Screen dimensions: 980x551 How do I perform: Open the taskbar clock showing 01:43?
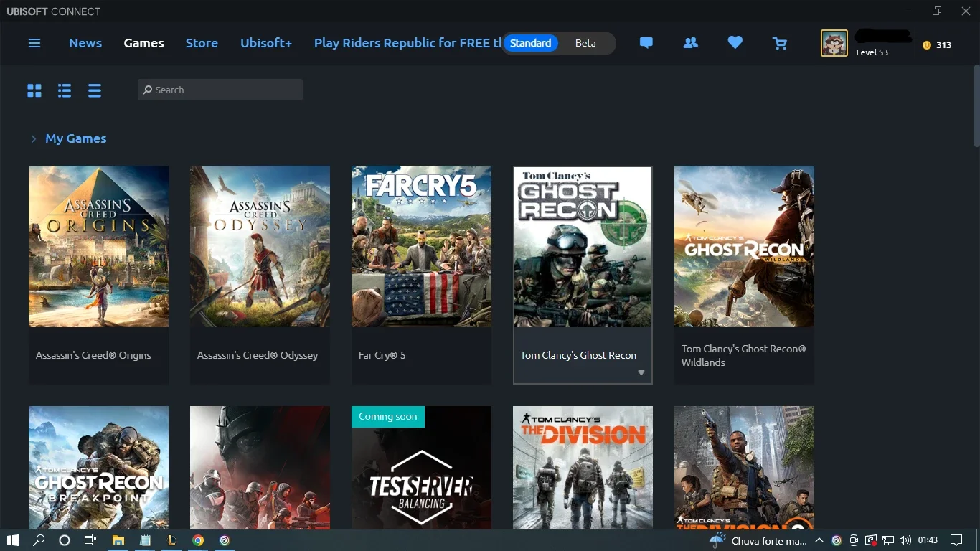928,540
